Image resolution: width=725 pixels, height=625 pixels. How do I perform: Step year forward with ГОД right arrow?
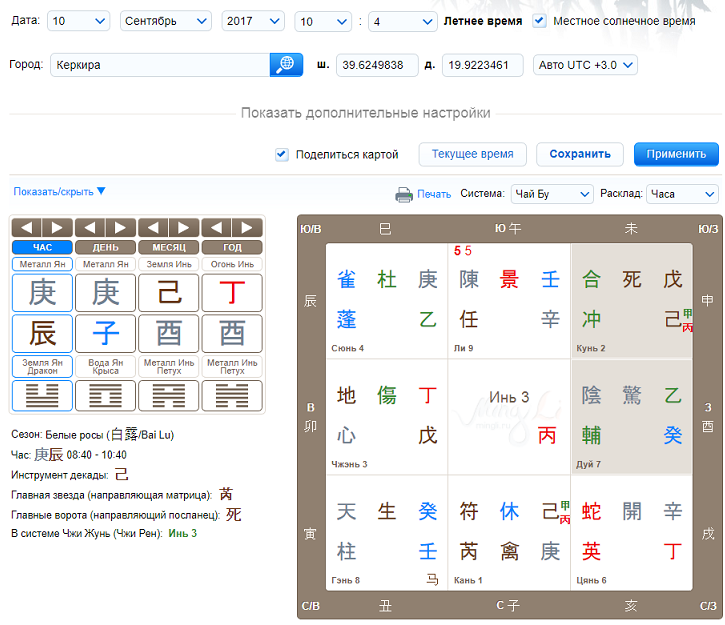pyautogui.click(x=247, y=227)
